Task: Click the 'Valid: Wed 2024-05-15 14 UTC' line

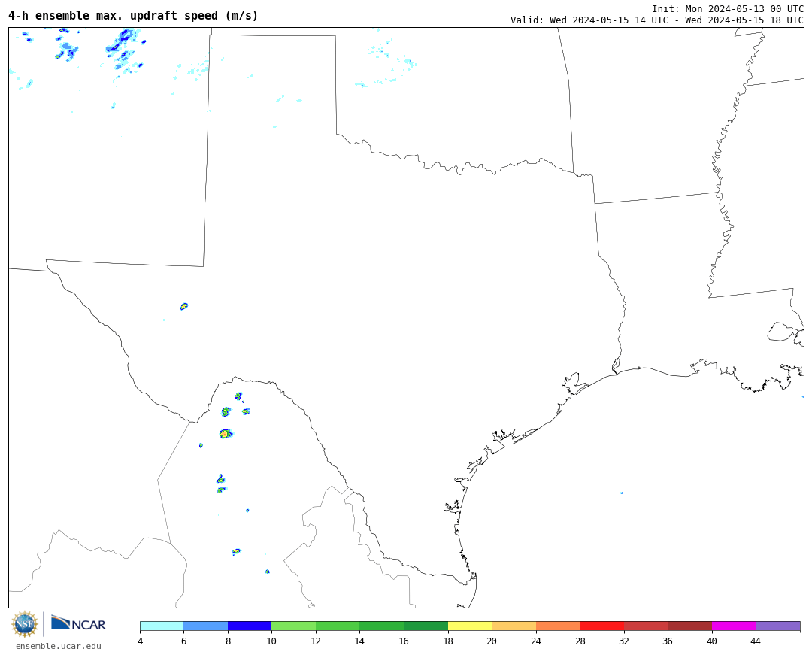Action: tap(656, 20)
